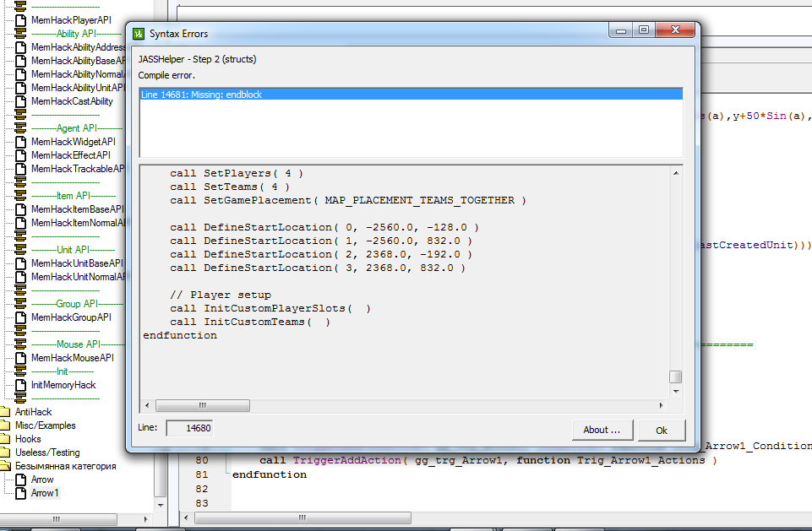812x531 pixels.
Task: Click the comment icon beside Agent API header
Action: pyautogui.click(x=21, y=128)
